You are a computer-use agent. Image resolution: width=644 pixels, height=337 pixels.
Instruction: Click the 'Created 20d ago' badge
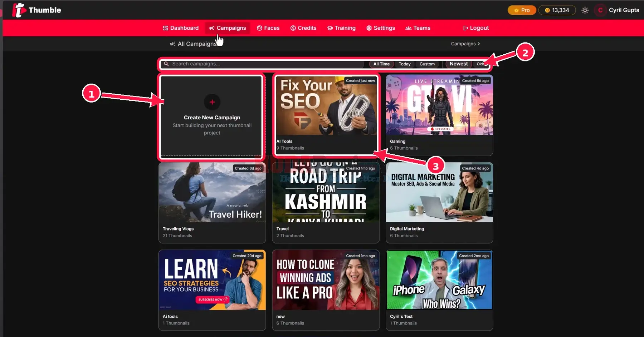pos(247,256)
